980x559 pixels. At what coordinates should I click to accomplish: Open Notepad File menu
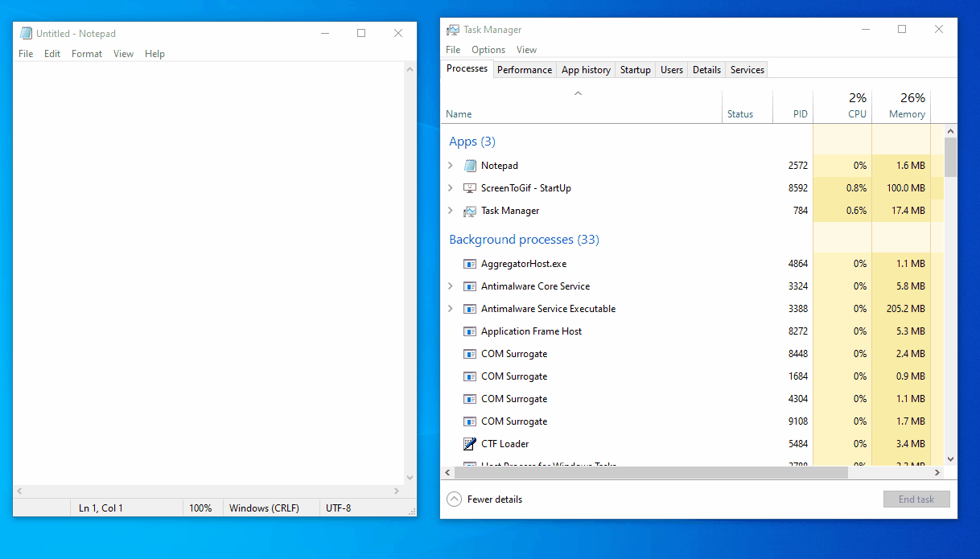pos(26,54)
